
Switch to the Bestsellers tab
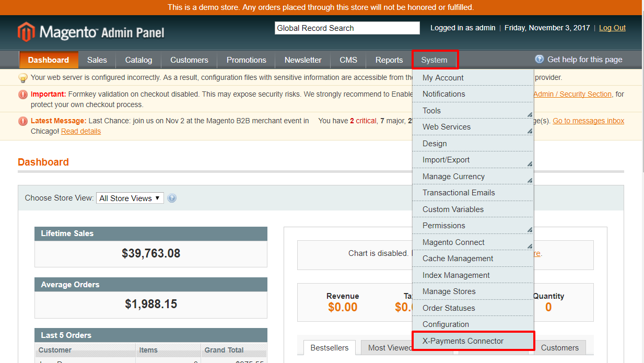point(329,348)
